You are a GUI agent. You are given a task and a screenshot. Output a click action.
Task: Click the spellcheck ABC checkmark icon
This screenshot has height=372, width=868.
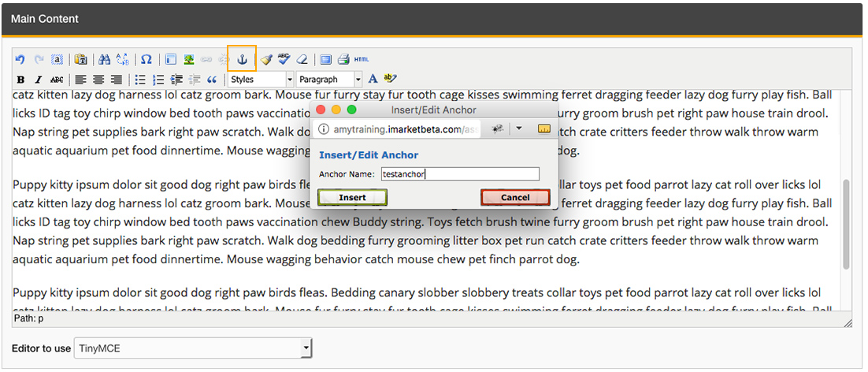point(284,59)
